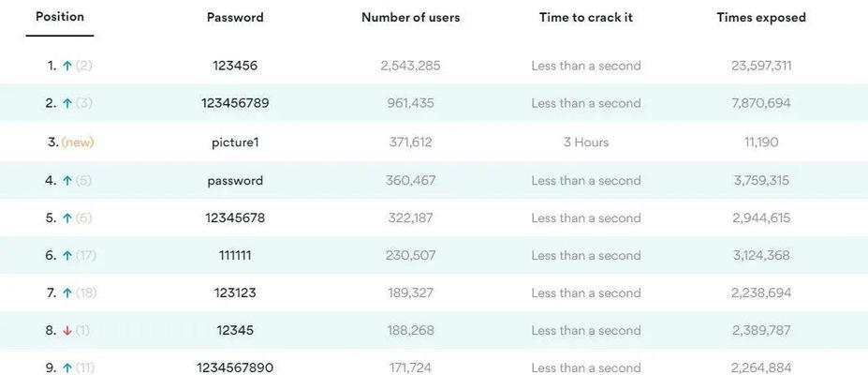
Task: Select the 1234567890 password in row 9
Action: click(x=235, y=367)
